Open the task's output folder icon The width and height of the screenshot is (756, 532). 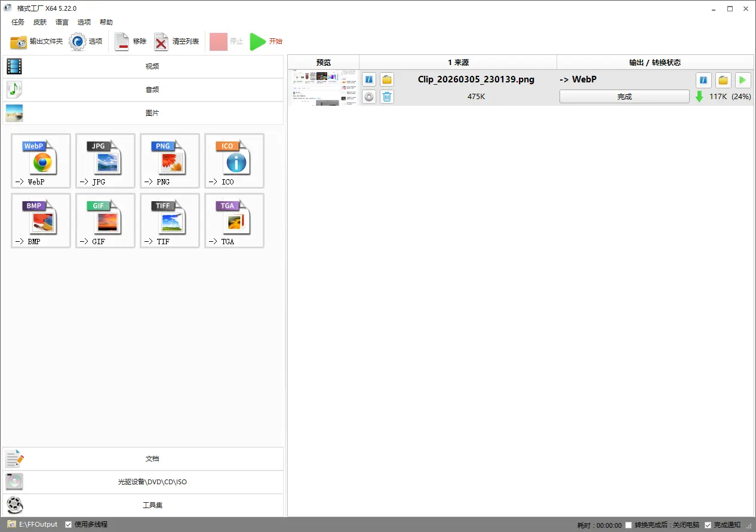pyautogui.click(x=386, y=79)
